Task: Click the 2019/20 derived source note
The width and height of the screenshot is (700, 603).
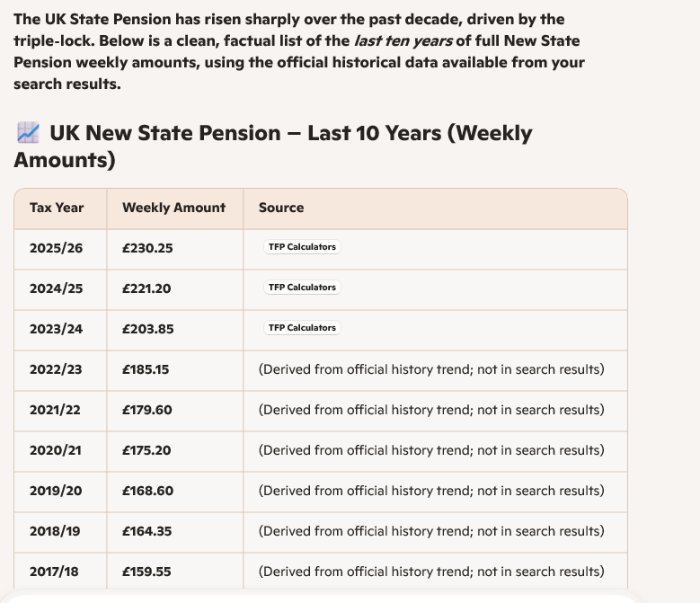Action: (431, 491)
